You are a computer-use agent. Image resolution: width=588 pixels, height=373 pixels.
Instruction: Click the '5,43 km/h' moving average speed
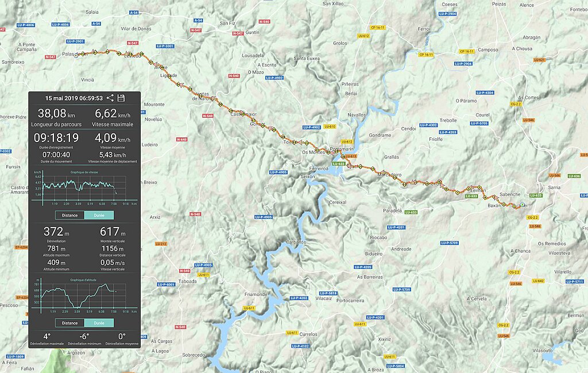point(113,155)
